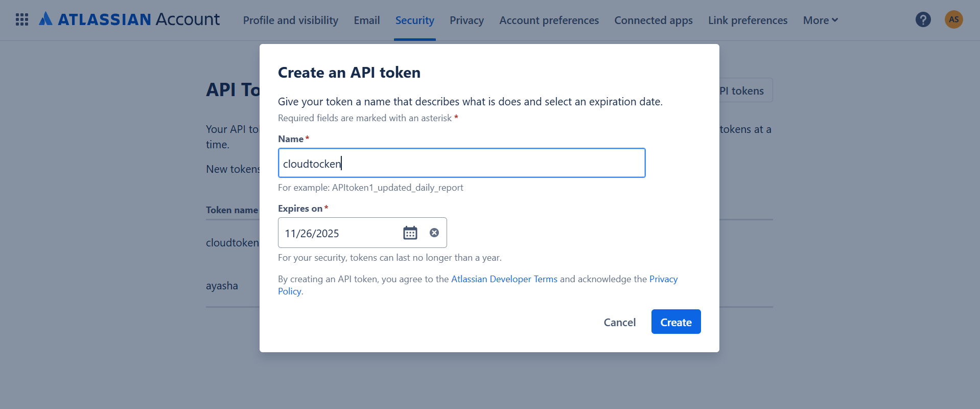980x409 pixels.
Task: Cancel the API token dialog
Action: tap(619, 322)
